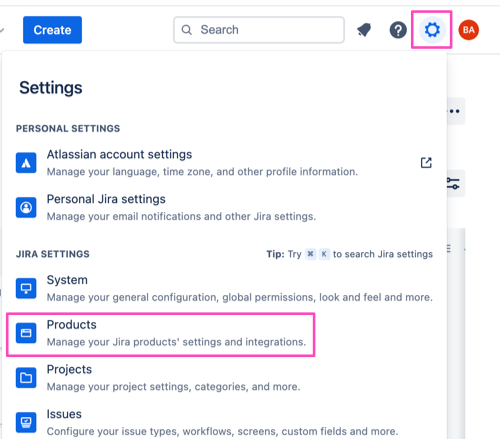Toggle the settings gear icon

[432, 30]
